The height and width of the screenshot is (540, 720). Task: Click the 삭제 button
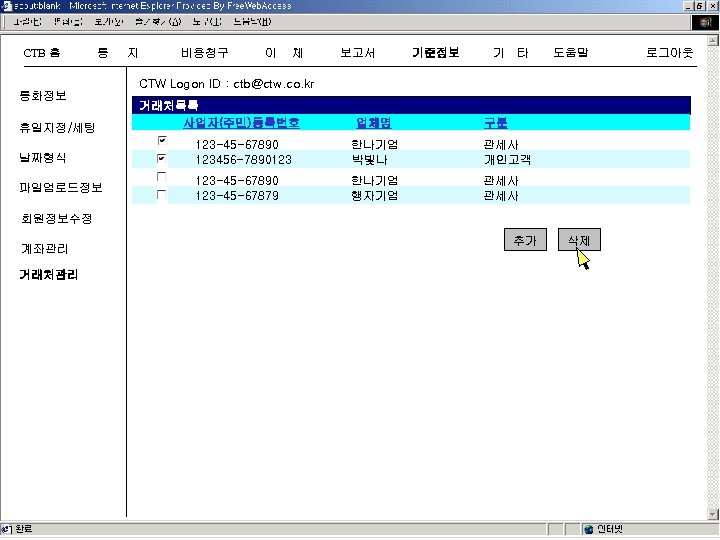(579, 240)
